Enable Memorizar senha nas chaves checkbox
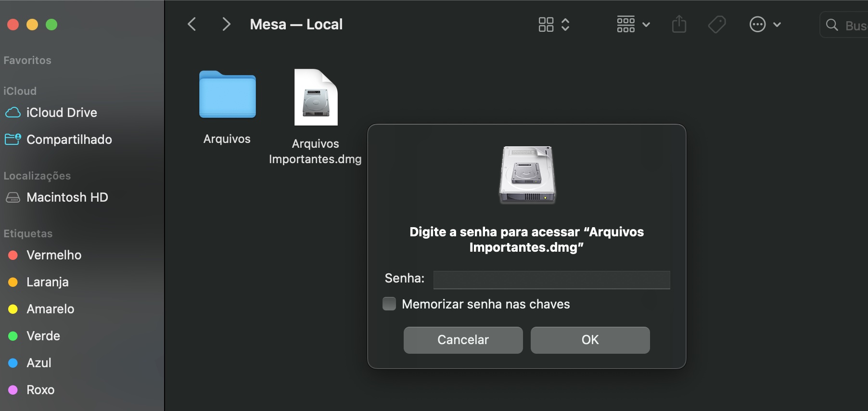 pos(389,304)
